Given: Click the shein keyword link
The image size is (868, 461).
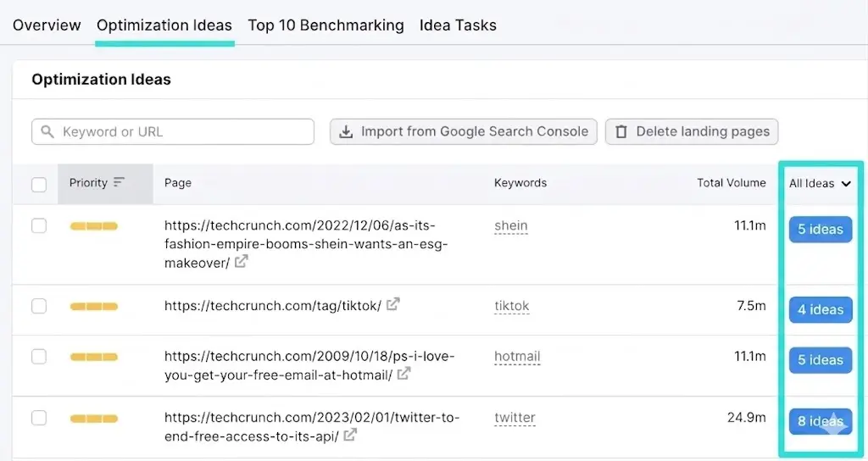Looking at the screenshot, I should (x=511, y=225).
